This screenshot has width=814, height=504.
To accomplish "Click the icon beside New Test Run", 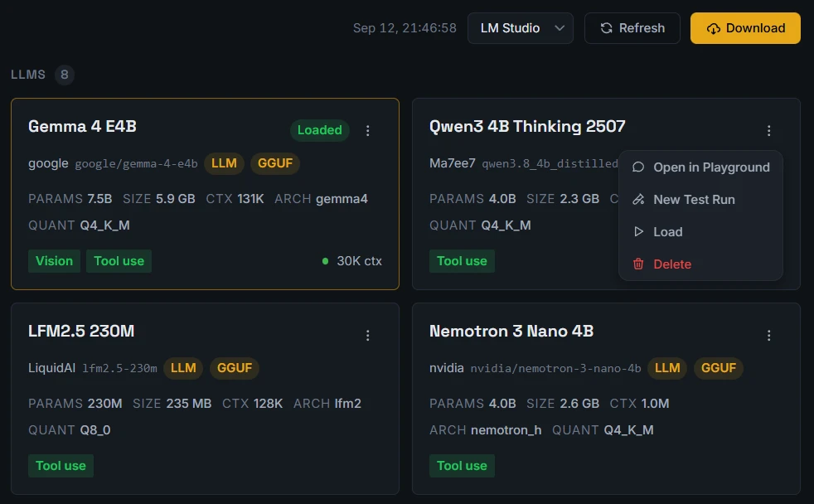I will 638,199.
